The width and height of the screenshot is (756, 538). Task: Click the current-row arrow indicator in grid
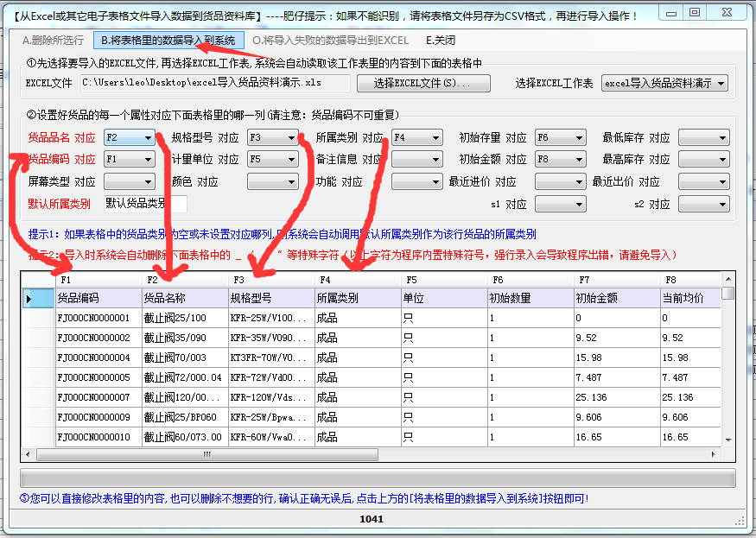coord(29,299)
